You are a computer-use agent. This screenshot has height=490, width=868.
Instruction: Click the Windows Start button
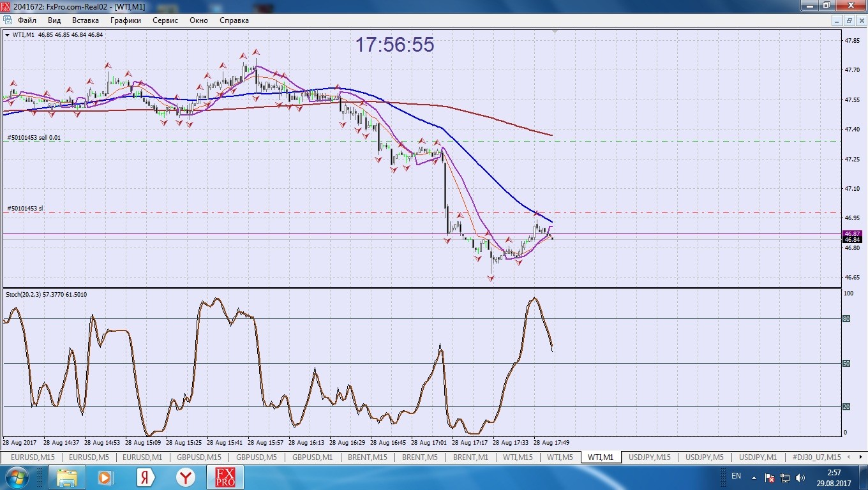click(x=17, y=477)
